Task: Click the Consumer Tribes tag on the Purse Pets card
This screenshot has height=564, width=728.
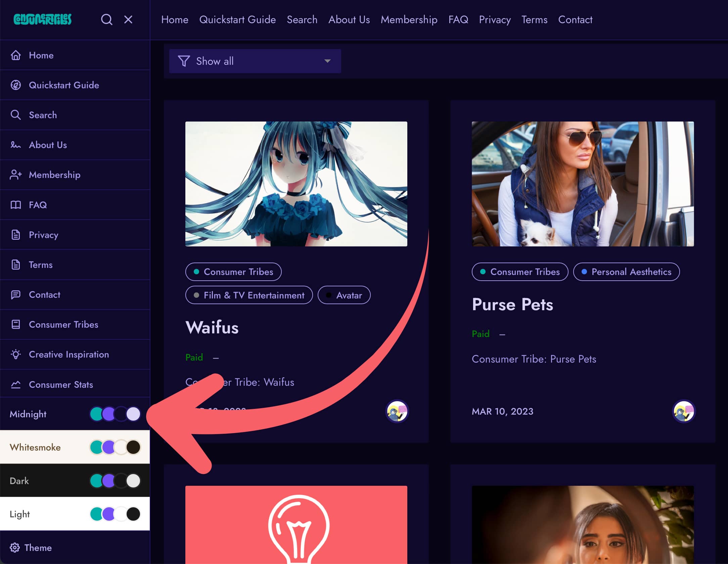Action: click(x=520, y=272)
